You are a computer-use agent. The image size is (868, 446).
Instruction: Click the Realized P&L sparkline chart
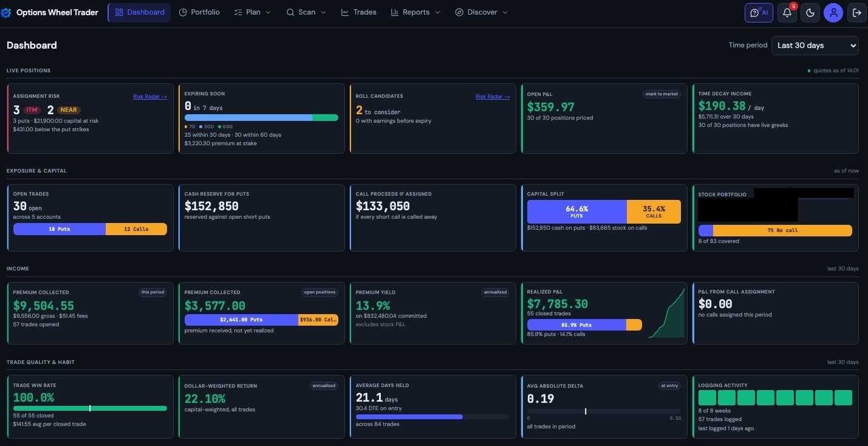click(x=666, y=313)
